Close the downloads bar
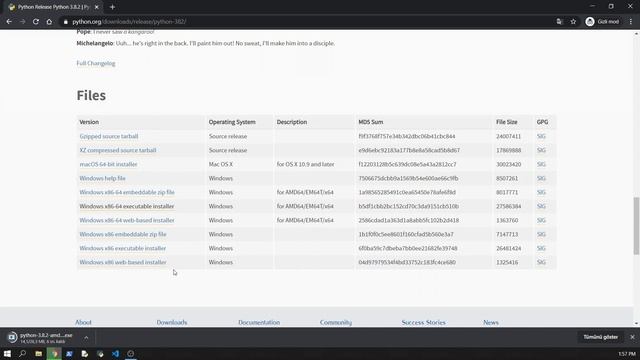The image size is (640, 360). [632, 337]
